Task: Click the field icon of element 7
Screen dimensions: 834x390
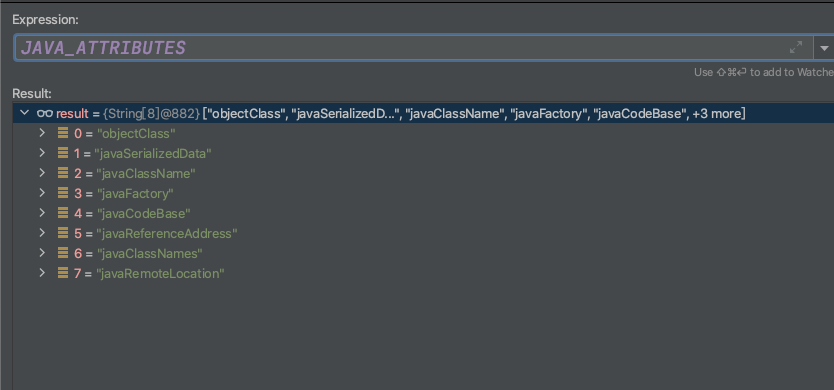Action: (x=63, y=273)
